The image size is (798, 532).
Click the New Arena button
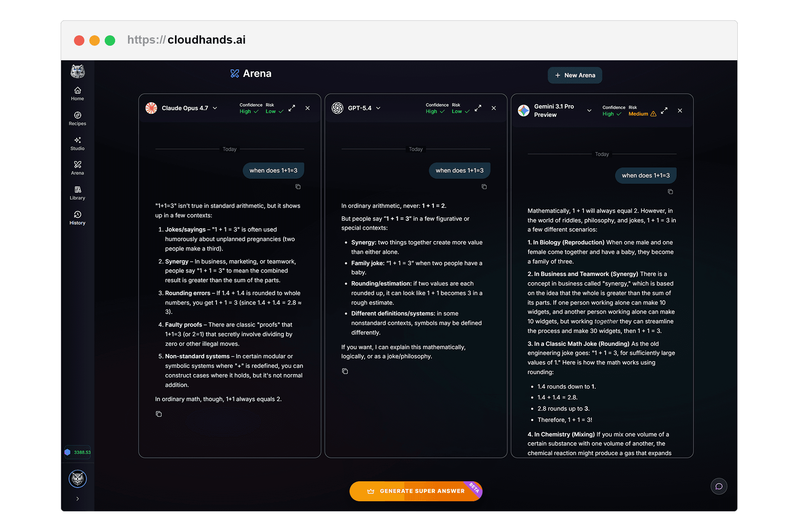click(x=575, y=75)
